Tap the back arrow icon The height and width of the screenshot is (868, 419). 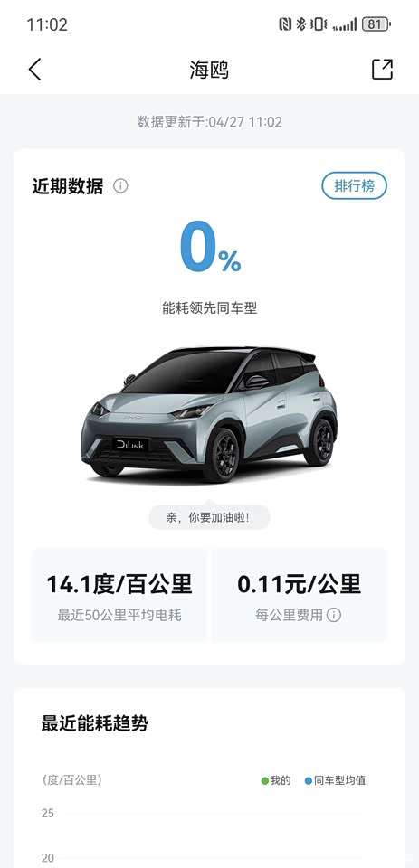tap(35, 70)
